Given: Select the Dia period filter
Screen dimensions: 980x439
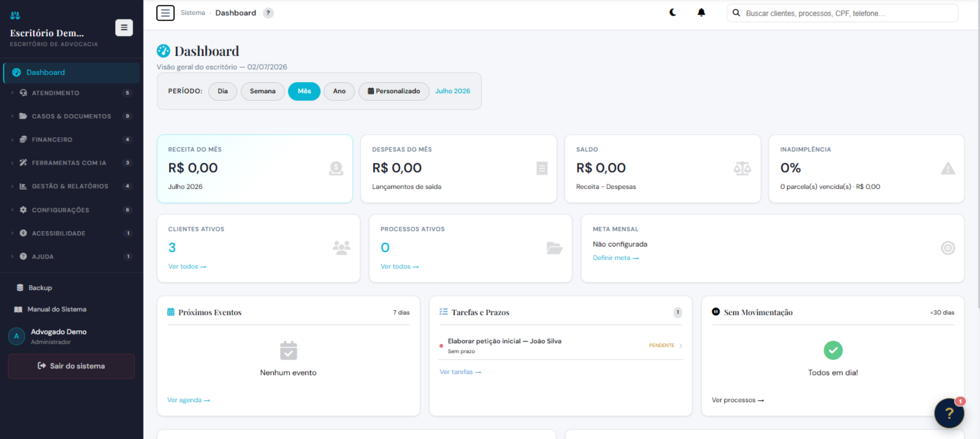Looking at the screenshot, I should (x=222, y=91).
